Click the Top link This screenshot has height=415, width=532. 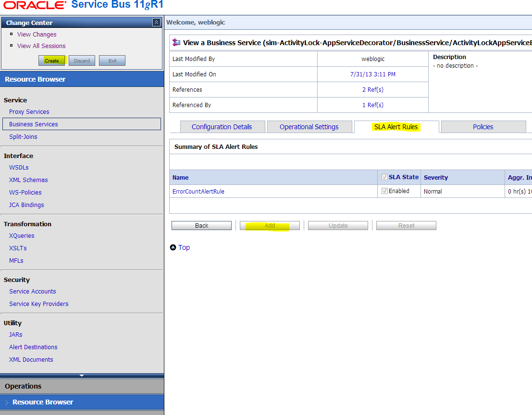[x=184, y=247]
